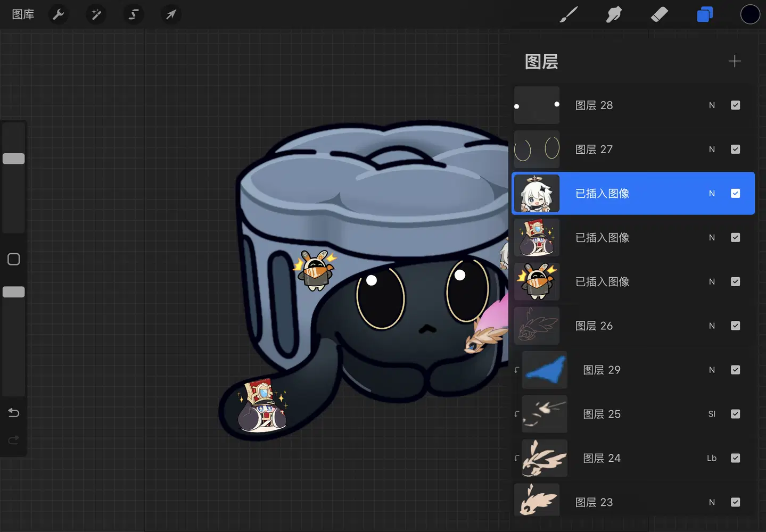Activate the Selection tool

pos(134,14)
